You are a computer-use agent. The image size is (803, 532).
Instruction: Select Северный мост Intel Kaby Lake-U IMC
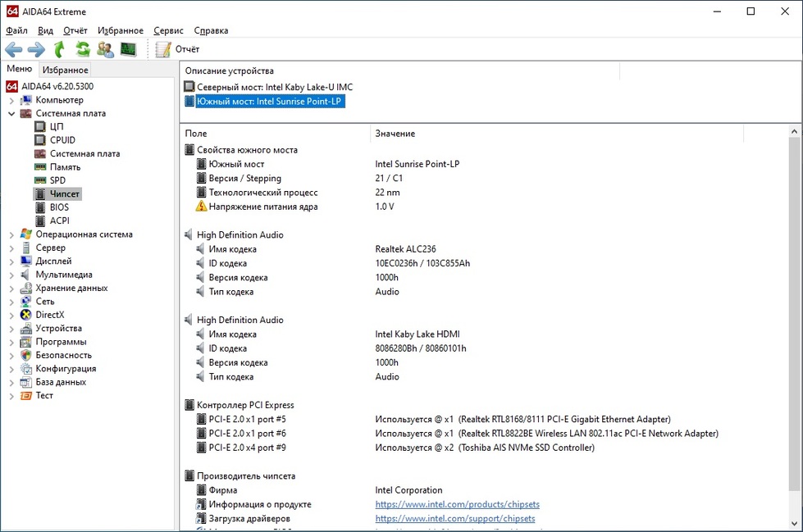tap(274, 87)
